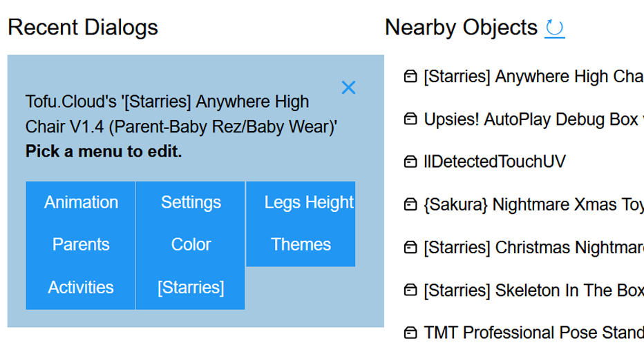
Task: Click the object icon beside llDetectedTouchUV
Action: pyautogui.click(x=410, y=162)
